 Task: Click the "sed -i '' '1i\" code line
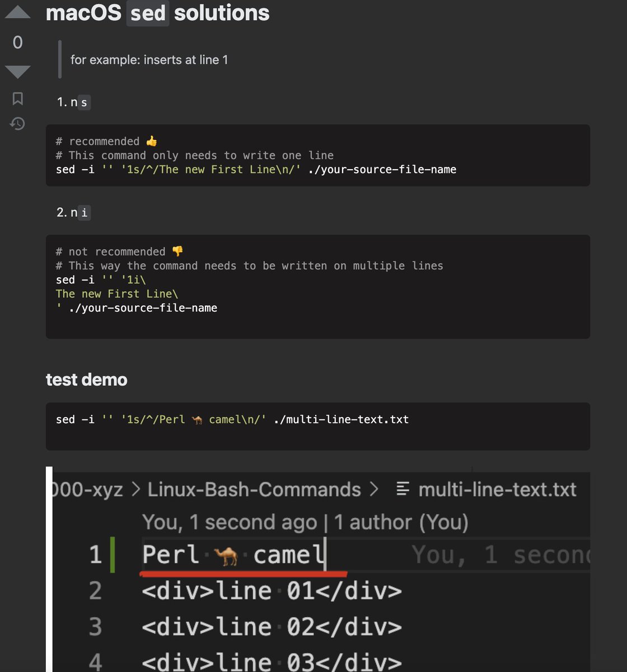[101, 279]
